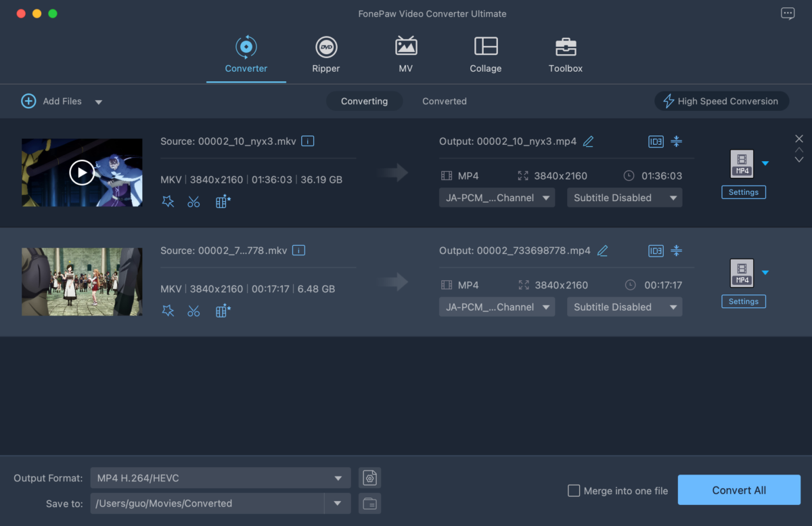Open enhance video for 00002_10_nyx3.mkv
This screenshot has width=812, height=526.
coord(223,201)
